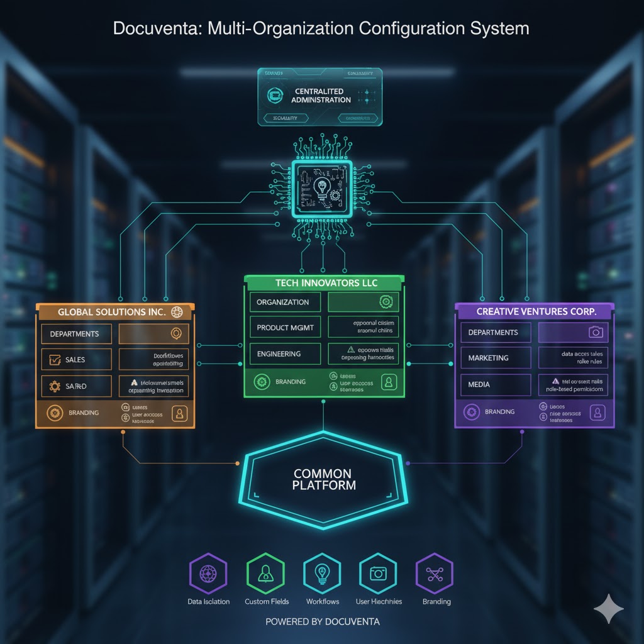Viewport: 644px width, 644px height.
Task: Click the warning triangle in Tech Innovators Engineering row
Action: click(x=350, y=349)
